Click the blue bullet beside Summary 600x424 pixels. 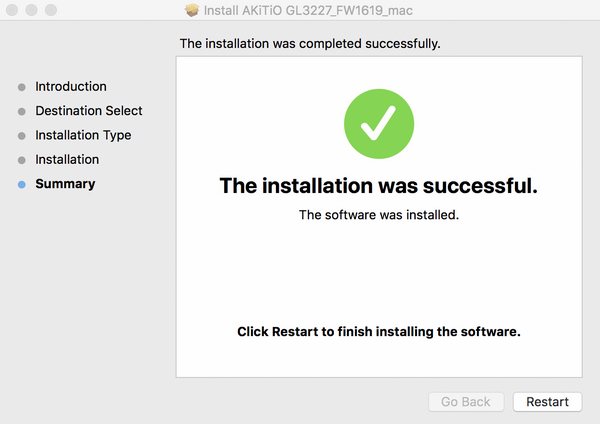(22, 185)
